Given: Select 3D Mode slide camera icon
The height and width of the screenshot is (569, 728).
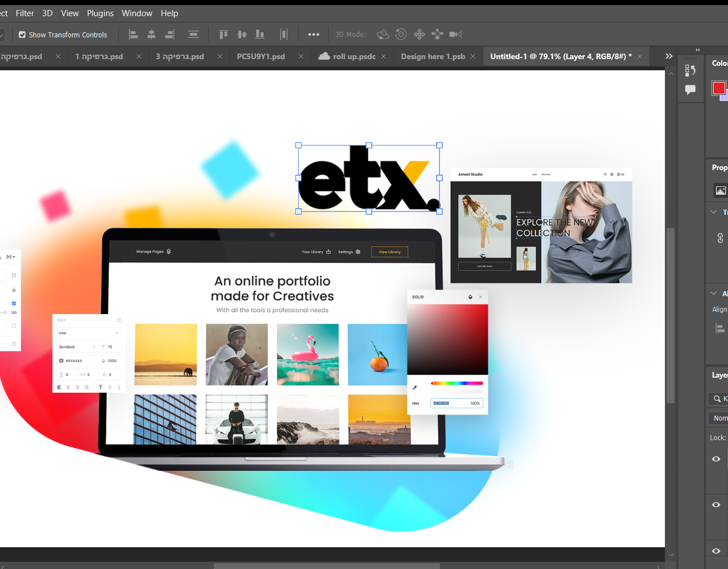Looking at the screenshot, I should pyautogui.click(x=437, y=35).
